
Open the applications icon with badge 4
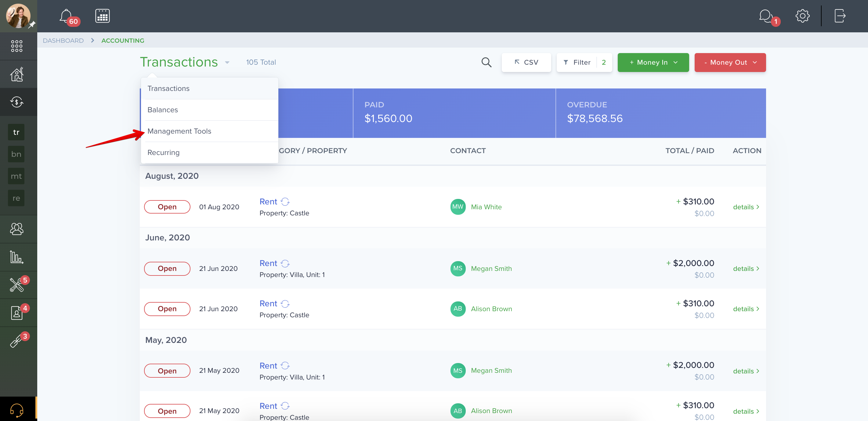point(16,313)
